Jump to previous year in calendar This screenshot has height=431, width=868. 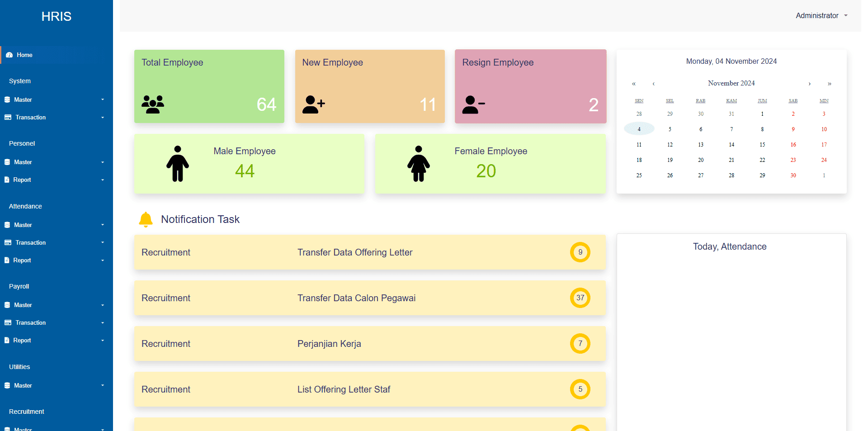click(x=633, y=84)
